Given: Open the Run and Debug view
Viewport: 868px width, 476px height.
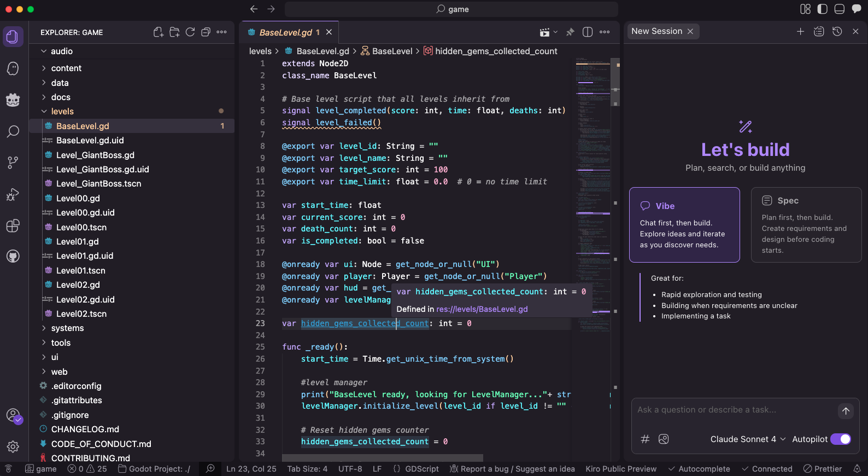Looking at the screenshot, I should 13,194.
